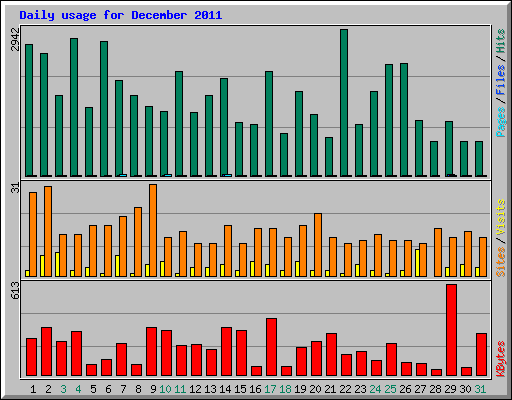The width and height of the screenshot is (512, 400).
Task: Click green day 11 label
Action: (x=180, y=389)
